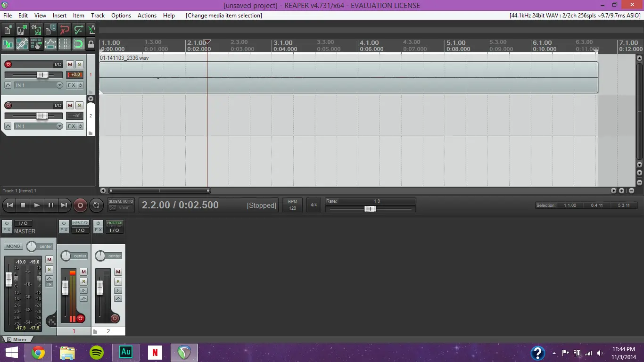The width and height of the screenshot is (644, 362).
Task: Click the Redo toolbar icon
Action: (78, 30)
